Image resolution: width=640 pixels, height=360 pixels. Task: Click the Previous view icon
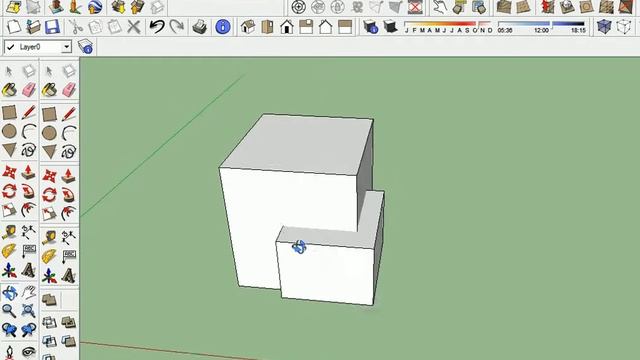point(9,330)
